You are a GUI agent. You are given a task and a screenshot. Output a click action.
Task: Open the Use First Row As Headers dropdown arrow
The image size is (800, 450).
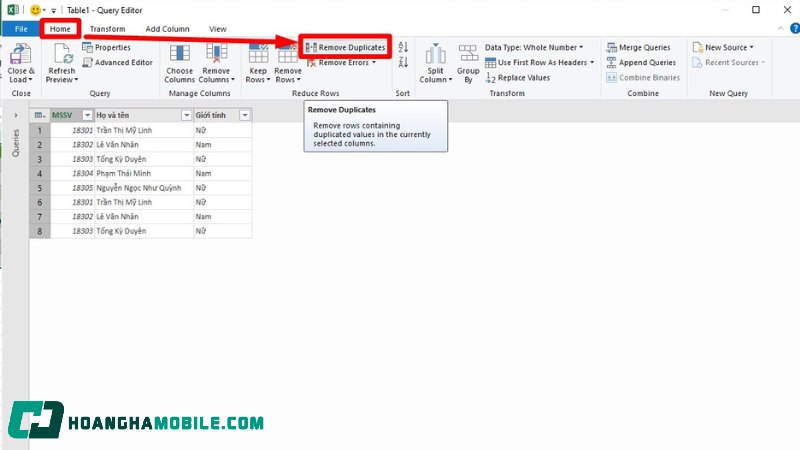pos(592,62)
